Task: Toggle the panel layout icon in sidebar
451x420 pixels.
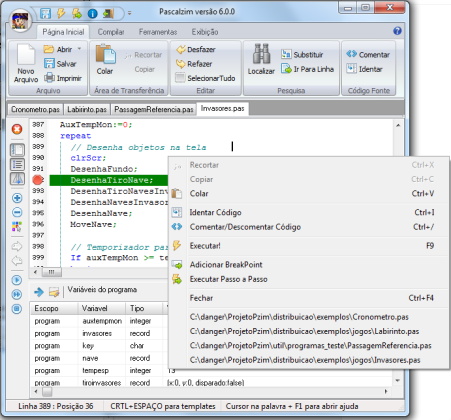Action: (17, 150)
